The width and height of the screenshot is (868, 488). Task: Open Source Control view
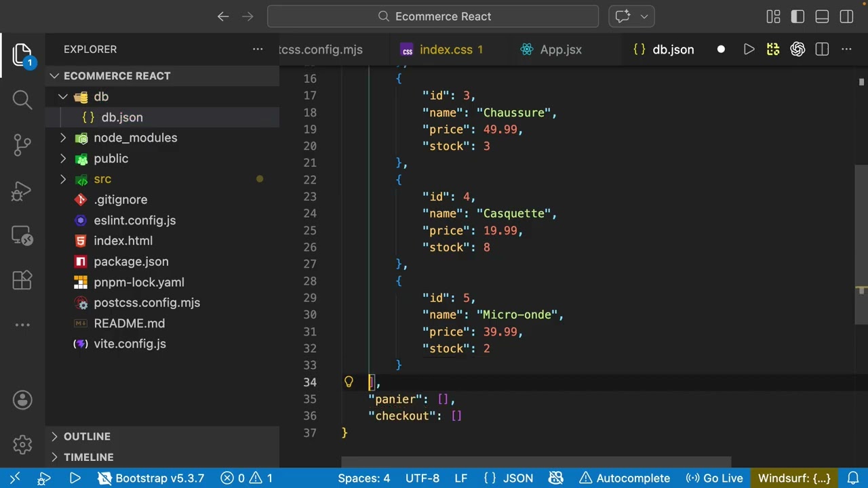pyautogui.click(x=22, y=144)
